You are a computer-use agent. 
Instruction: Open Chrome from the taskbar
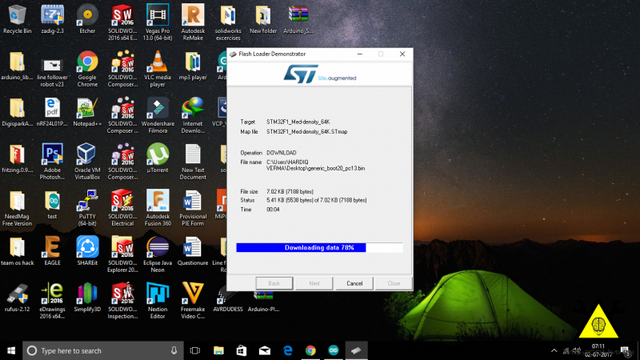pos(311,351)
